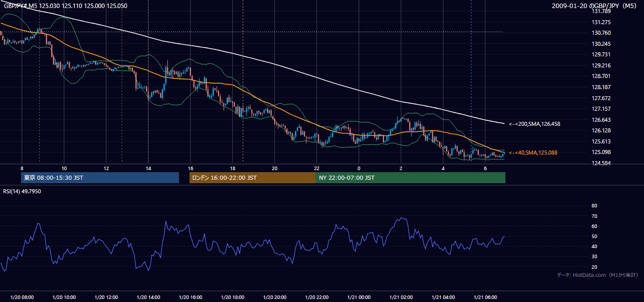Click the 128.701 price axis label
The width and height of the screenshot is (644, 302).
pos(601,76)
